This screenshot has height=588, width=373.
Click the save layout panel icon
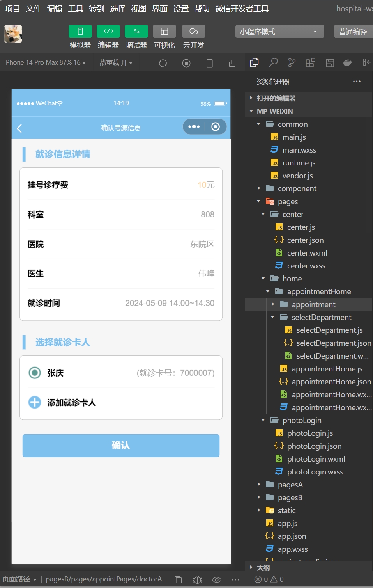[x=330, y=63]
